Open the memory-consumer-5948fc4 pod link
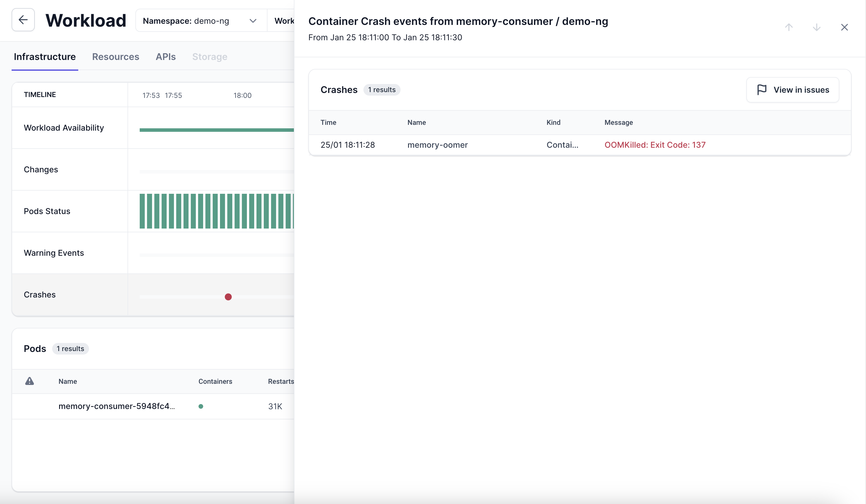Image resolution: width=866 pixels, height=504 pixels. pos(117,406)
